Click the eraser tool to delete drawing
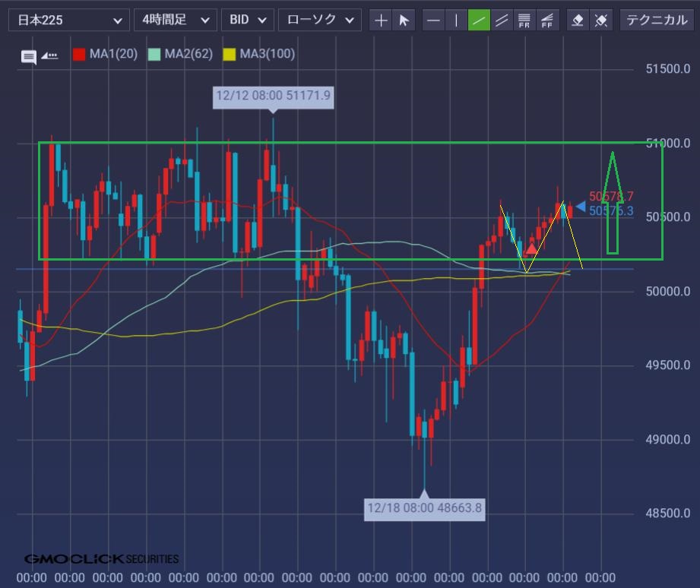The image size is (700, 588). tap(578, 21)
